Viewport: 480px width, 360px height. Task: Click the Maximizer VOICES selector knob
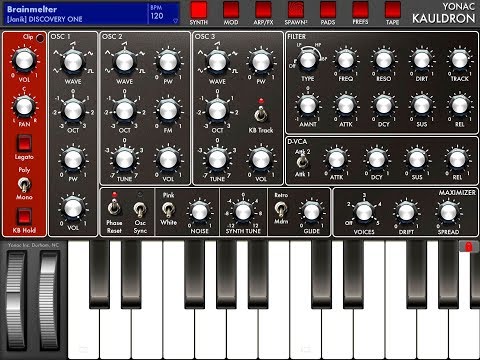pos(364,213)
